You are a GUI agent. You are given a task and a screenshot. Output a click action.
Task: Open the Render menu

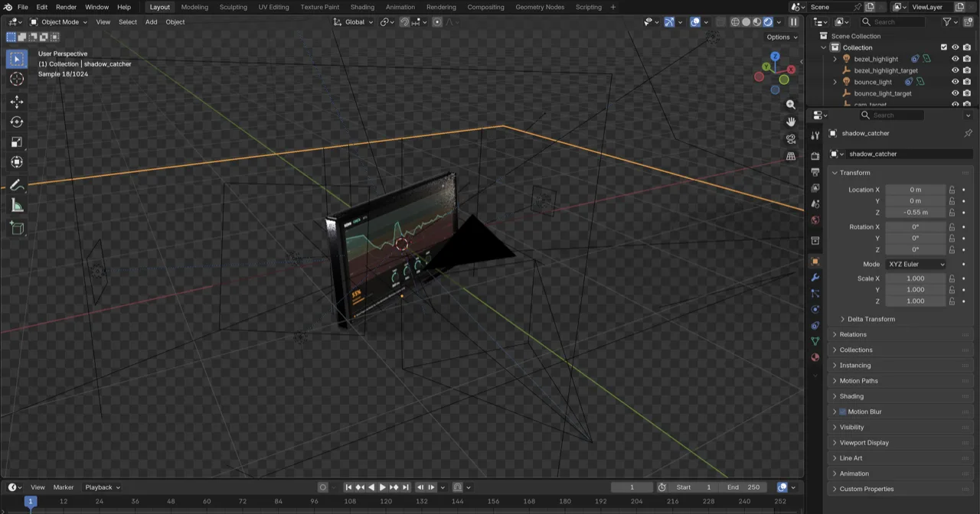(66, 7)
